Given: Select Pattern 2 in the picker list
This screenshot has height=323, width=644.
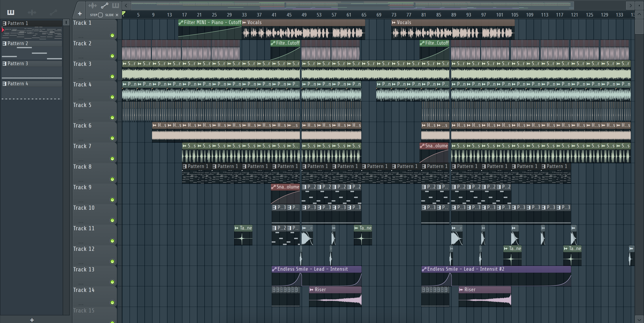Looking at the screenshot, I should (x=32, y=44).
